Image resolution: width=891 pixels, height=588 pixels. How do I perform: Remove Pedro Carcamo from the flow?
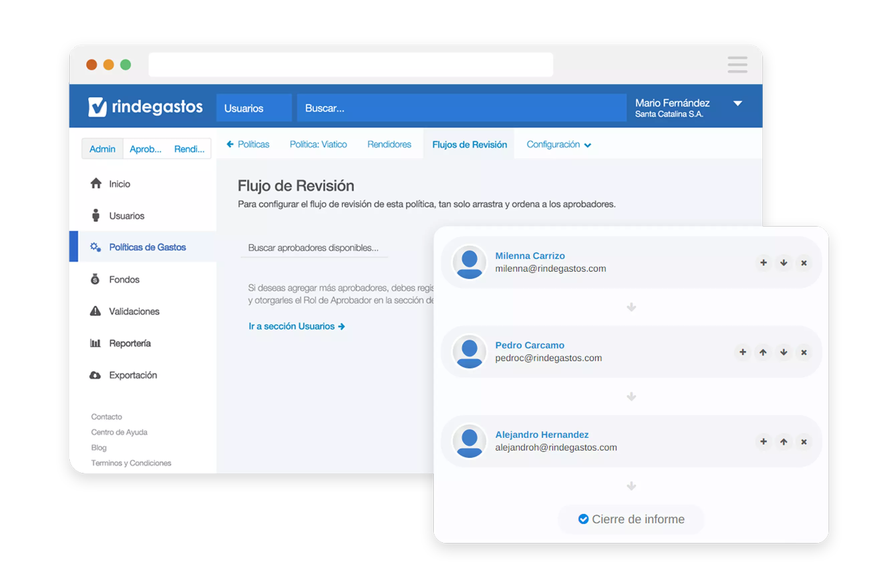coord(804,352)
